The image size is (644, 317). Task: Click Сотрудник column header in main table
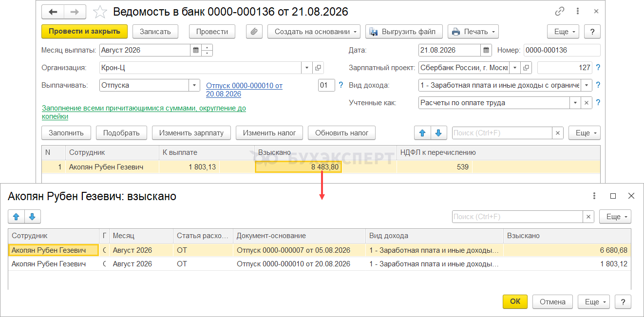[x=112, y=152]
